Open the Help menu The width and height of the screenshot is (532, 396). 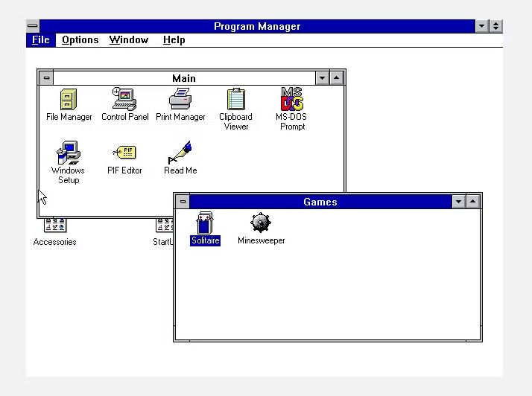pyautogui.click(x=174, y=40)
